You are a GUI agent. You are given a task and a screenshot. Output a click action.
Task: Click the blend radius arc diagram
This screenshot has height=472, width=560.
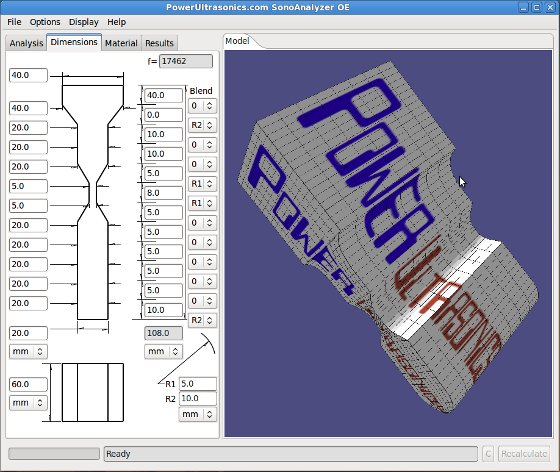[187, 358]
